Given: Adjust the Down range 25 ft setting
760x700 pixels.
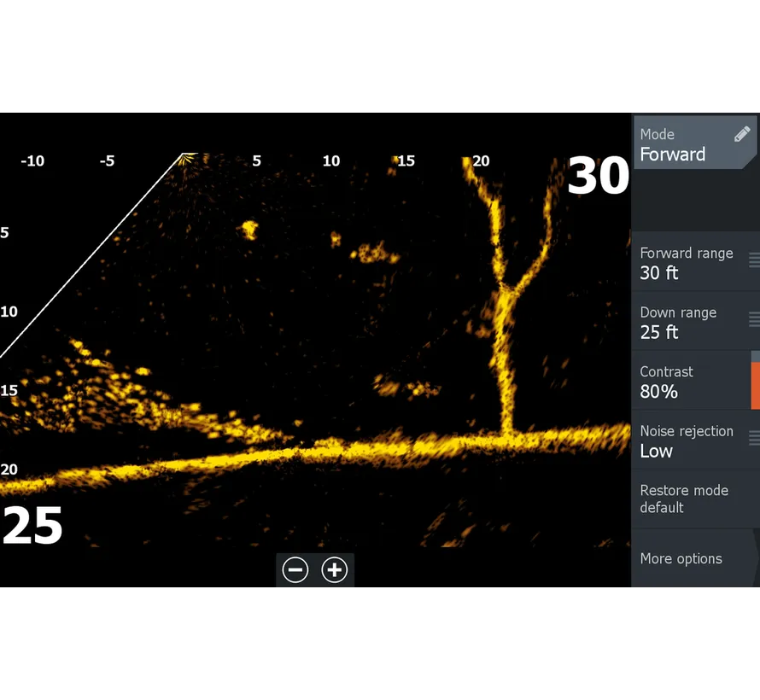Looking at the screenshot, I should pyautogui.click(x=696, y=322).
